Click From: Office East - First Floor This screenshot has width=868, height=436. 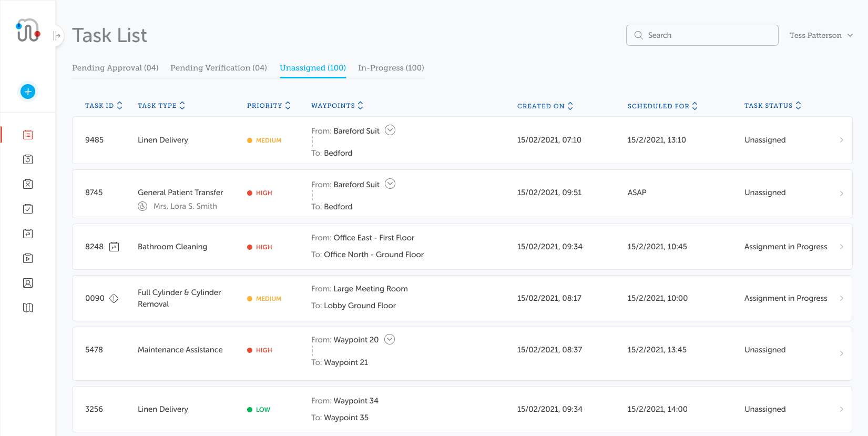click(x=363, y=238)
